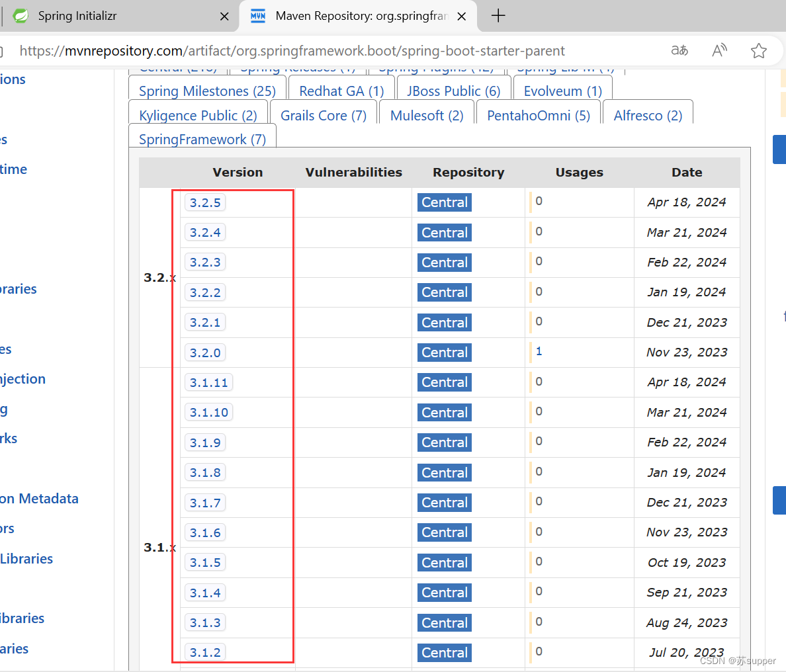786x672 pixels.
Task: Open the Mulesoft (2) tab
Action: (x=427, y=116)
